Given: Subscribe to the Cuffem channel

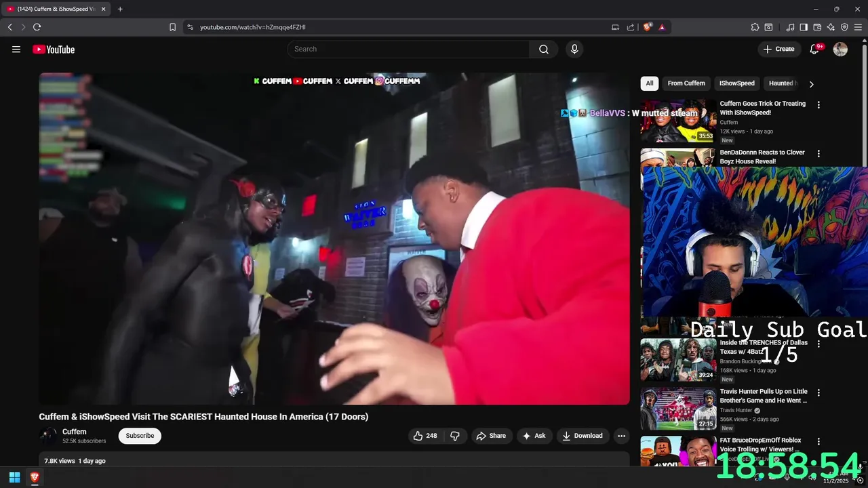Looking at the screenshot, I should pos(140,436).
